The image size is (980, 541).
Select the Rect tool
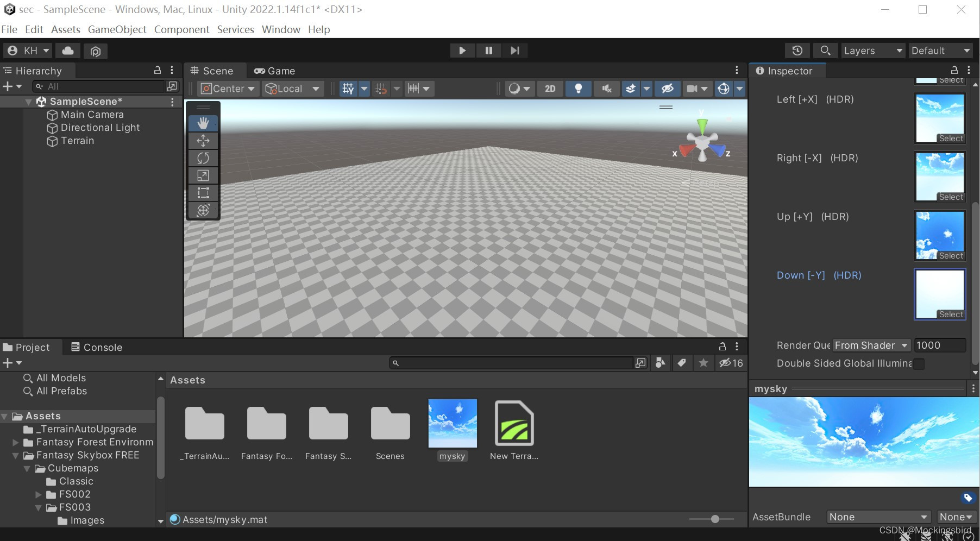point(203,193)
